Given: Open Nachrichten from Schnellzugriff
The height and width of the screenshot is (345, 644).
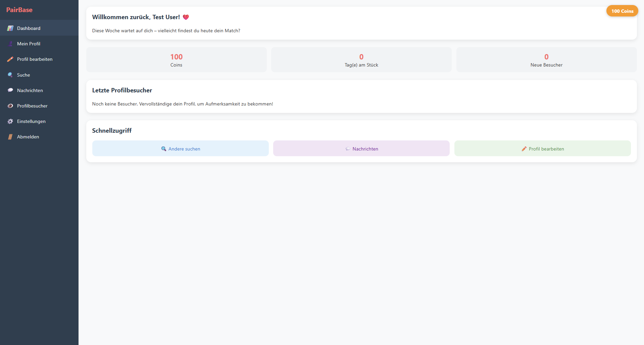Looking at the screenshot, I should (x=361, y=148).
